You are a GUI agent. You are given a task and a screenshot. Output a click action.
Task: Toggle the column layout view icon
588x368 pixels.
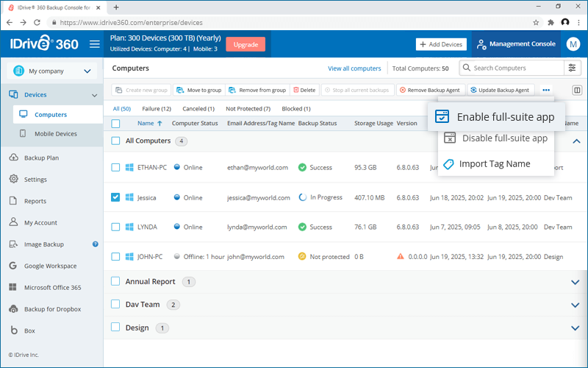point(577,90)
